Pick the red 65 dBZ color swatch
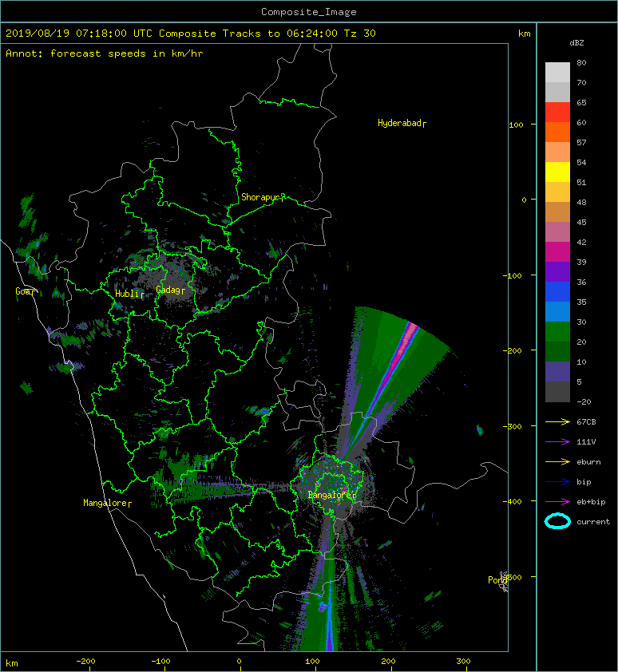 (557, 113)
